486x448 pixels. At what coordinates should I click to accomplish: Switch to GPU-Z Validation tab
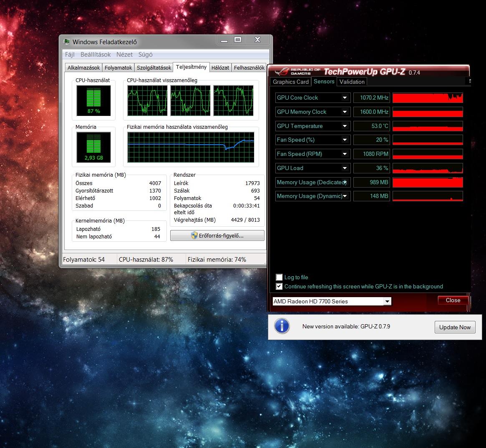[x=352, y=82]
